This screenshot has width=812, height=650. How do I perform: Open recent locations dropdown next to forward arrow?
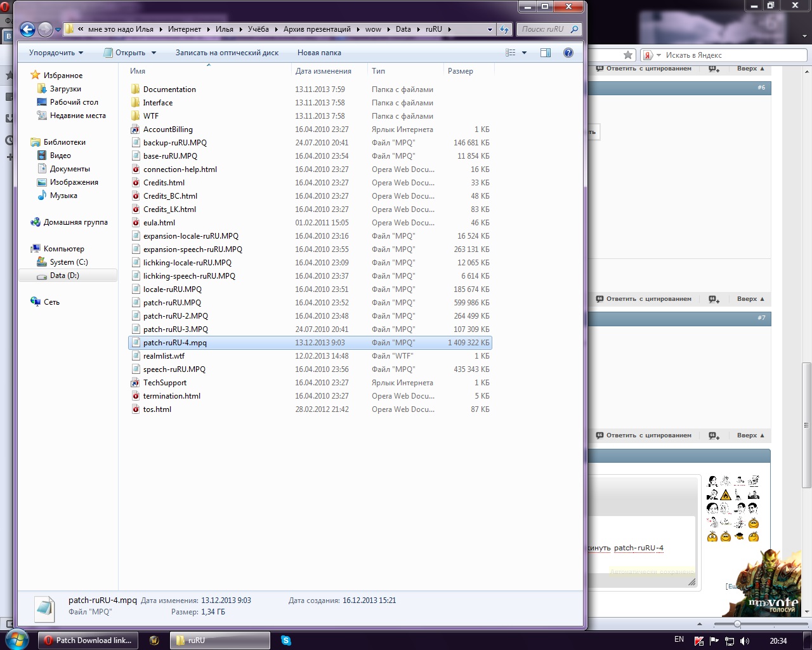point(58,30)
